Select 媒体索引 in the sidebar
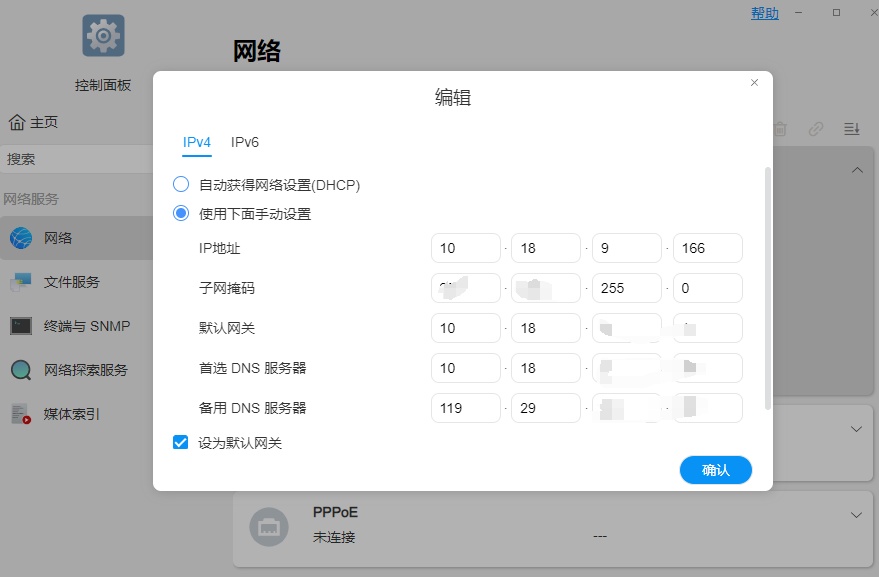The height and width of the screenshot is (577, 879). pos(76,414)
